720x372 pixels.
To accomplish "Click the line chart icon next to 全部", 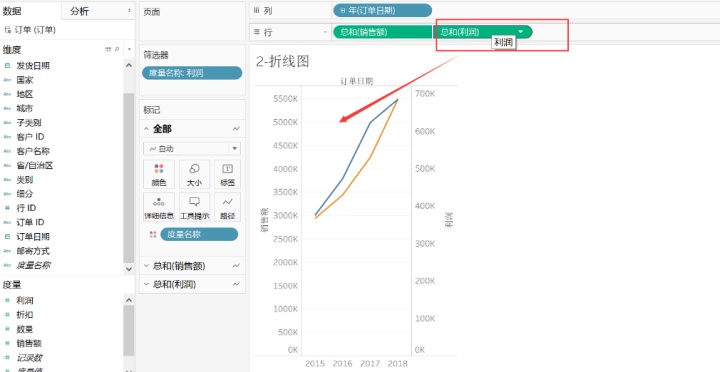I will [x=236, y=129].
